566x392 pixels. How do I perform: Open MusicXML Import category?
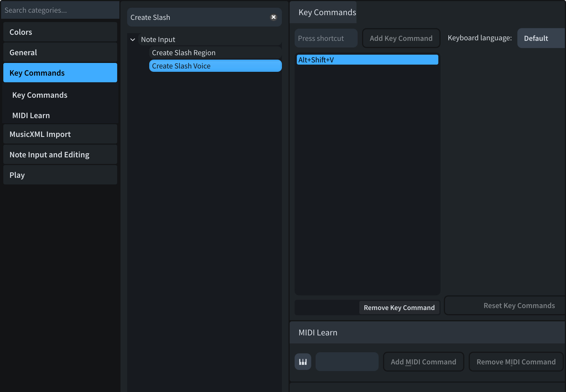[60, 134]
